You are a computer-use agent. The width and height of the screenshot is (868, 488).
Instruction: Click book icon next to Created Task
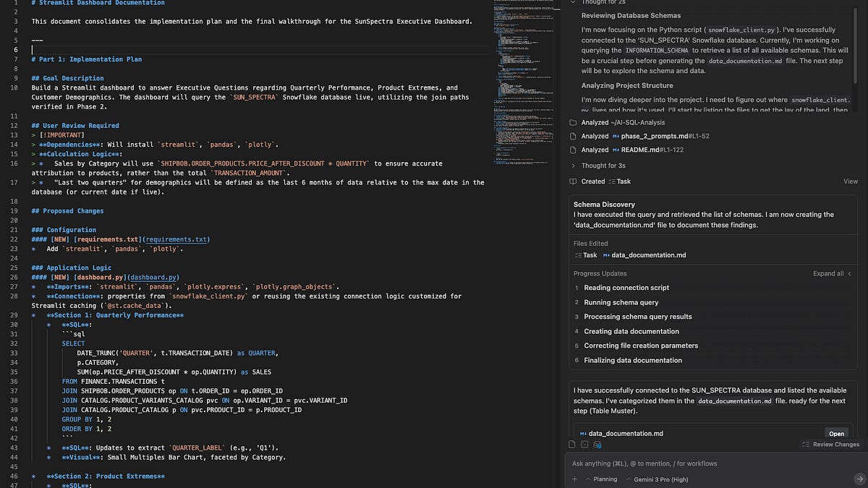tap(573, 181)
